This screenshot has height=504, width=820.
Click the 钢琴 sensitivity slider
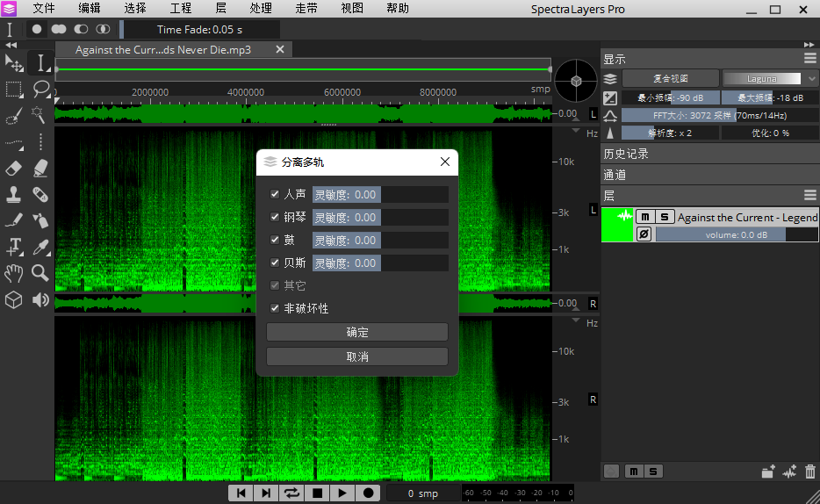[380, 217]
